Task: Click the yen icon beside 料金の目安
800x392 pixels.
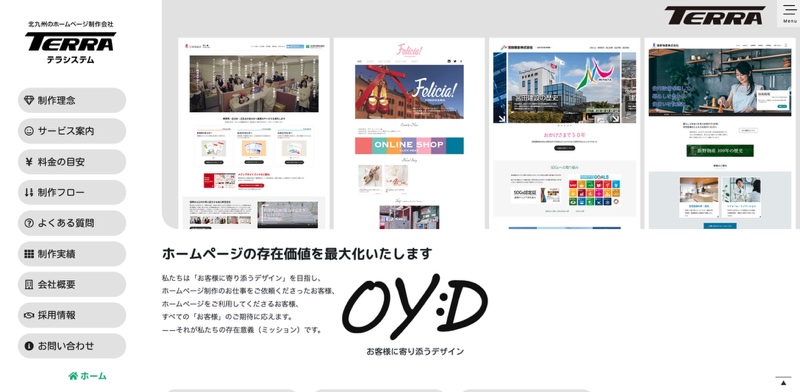Action: 29,162
